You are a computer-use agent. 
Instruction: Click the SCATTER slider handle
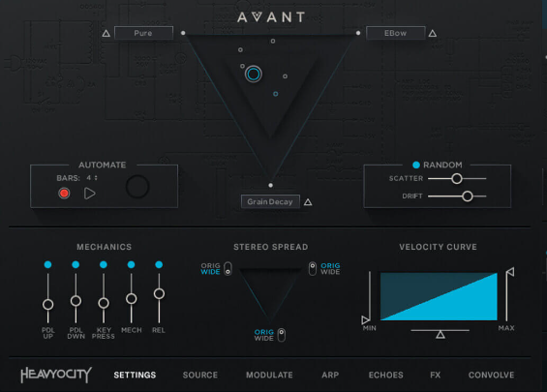(457, 178)
